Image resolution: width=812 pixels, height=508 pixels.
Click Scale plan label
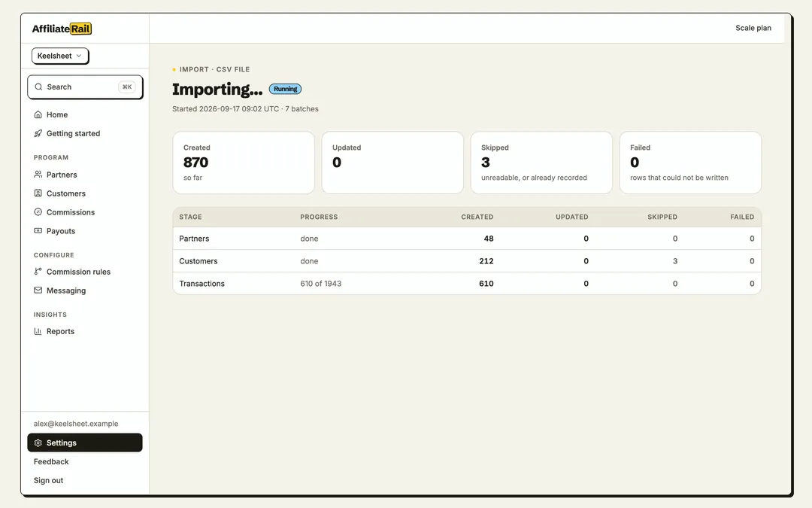pos(753,28)
